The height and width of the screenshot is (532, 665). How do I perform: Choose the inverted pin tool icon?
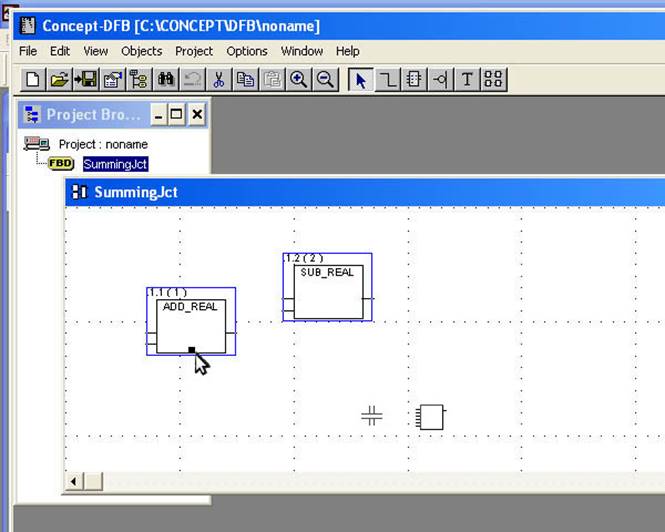click(x=440, y=79)
